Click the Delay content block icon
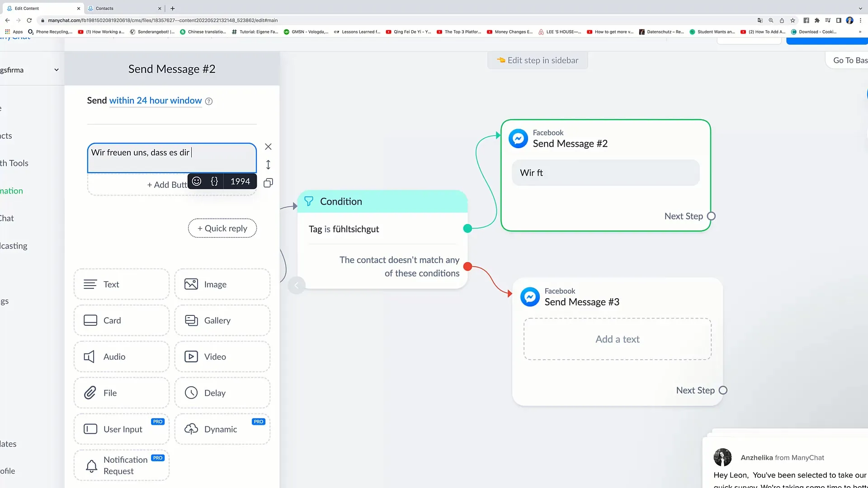The width and height of the screenshot is (868, 488). click(191, 393)
